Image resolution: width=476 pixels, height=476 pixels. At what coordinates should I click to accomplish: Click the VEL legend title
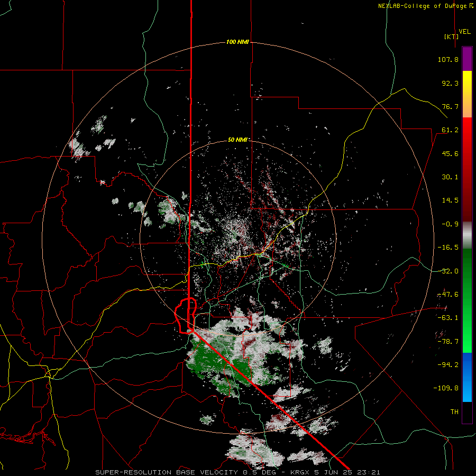464,32
